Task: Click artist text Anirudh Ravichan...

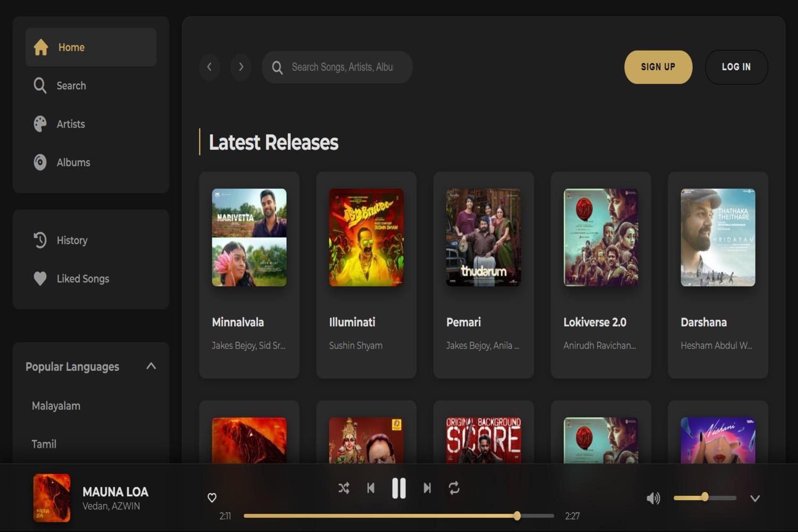Action: click(x=600, y=346)
